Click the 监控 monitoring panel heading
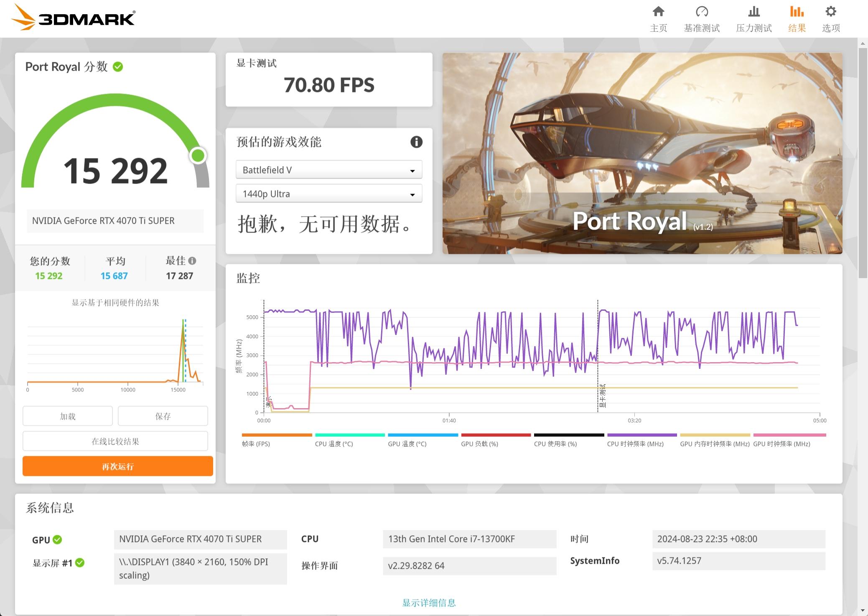 [x=248, y=278]
